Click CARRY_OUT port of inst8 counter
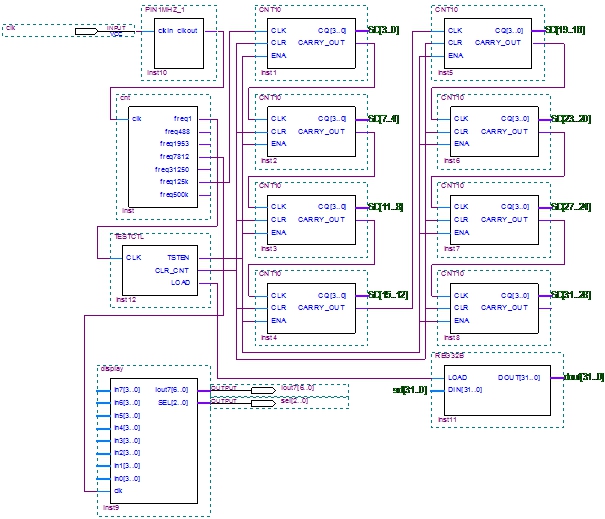This screenshot has height=519, width=605. click(504, 308)
